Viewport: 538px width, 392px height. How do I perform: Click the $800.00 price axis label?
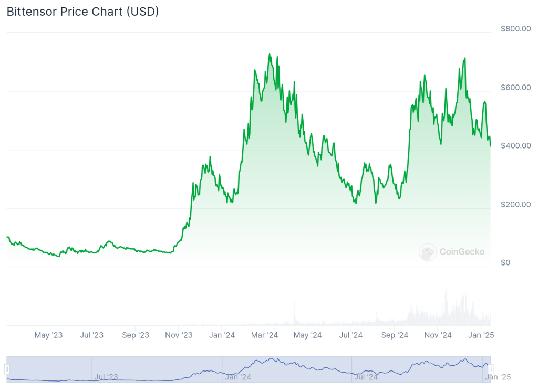pyautogui.click(x=515, y=28)
